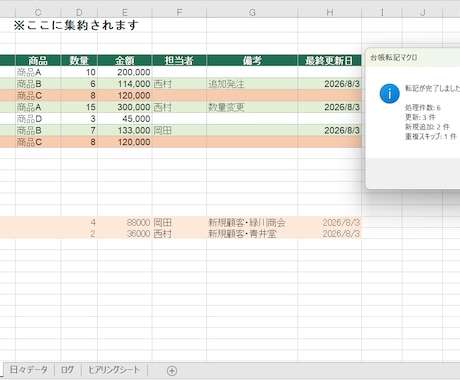The image size is (460, 380).
Task: Select column E header
Action: pos(125,12)
